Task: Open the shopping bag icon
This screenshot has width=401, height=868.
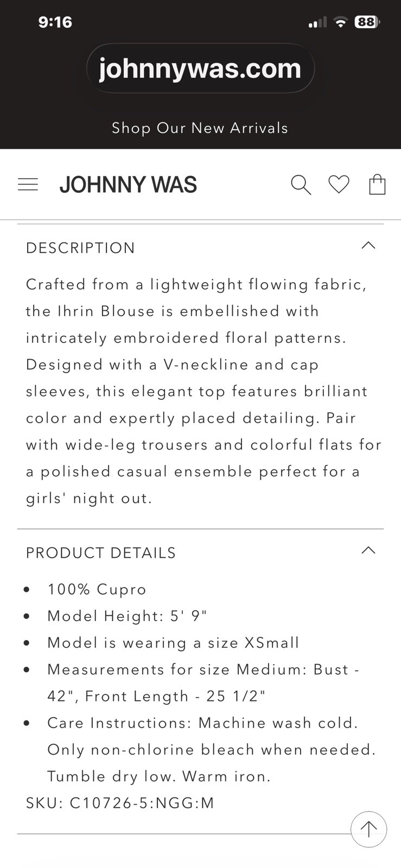Action: tap(377, 184)
